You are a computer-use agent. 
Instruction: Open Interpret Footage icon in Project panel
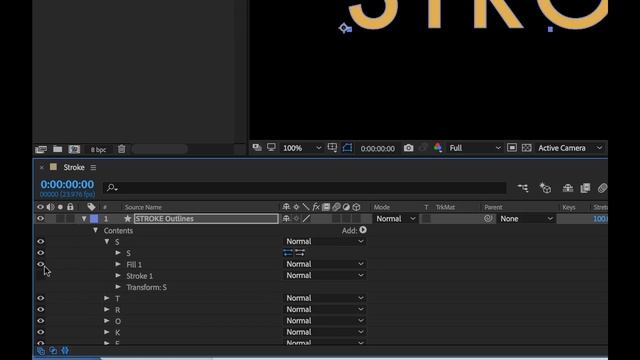(41, 149)
